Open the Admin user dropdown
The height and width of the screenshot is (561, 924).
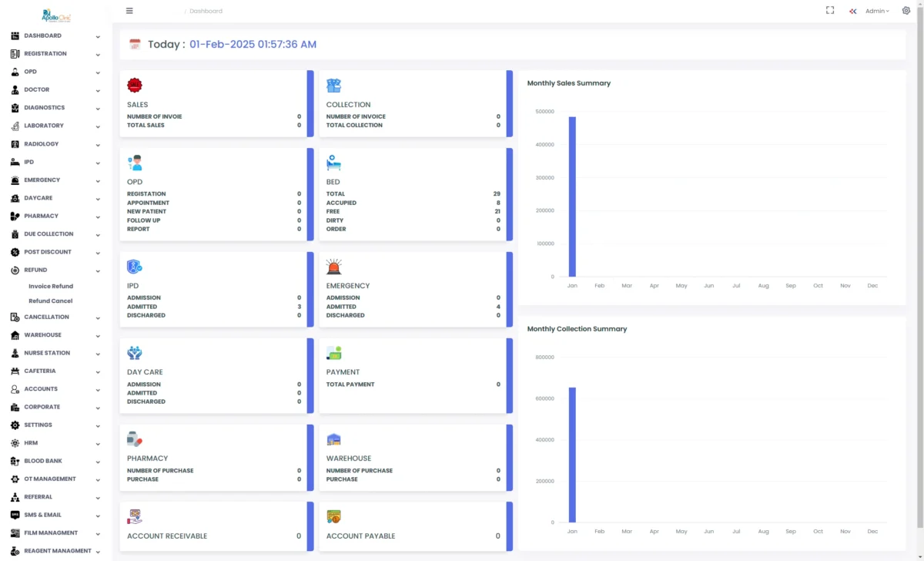877,12
